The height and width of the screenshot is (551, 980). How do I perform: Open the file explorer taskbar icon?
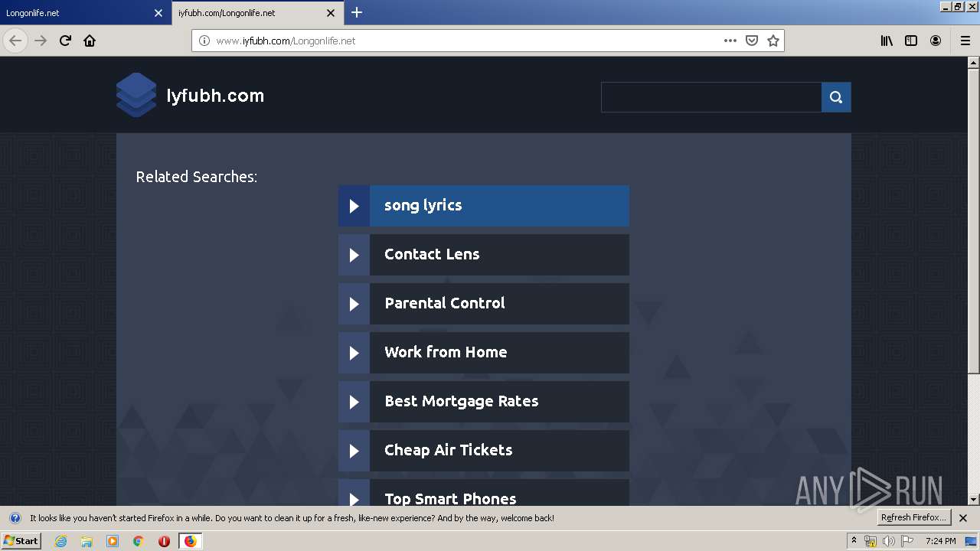[x=87, y=541]
